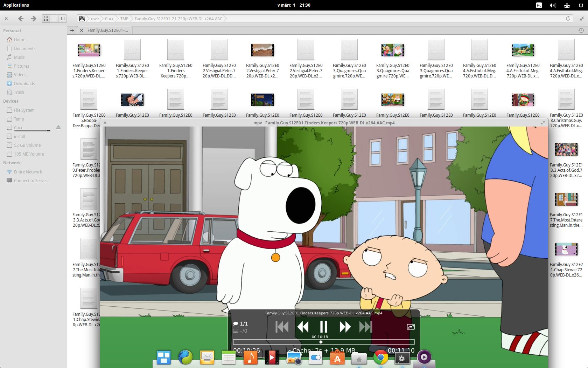Screen dimensions: 588x368
Task: Open the Software Center from the dock
Action: pos(337,358)
